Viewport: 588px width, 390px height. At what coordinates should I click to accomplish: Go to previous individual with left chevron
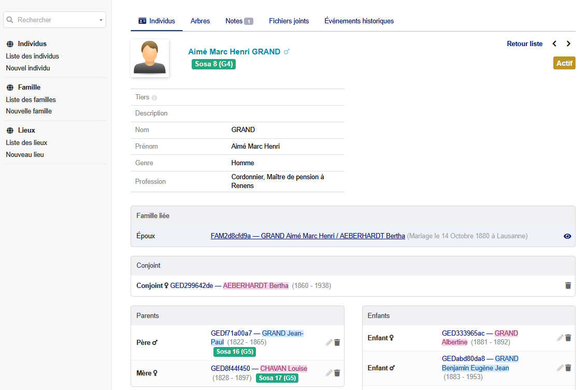click(x=554, y=44)
